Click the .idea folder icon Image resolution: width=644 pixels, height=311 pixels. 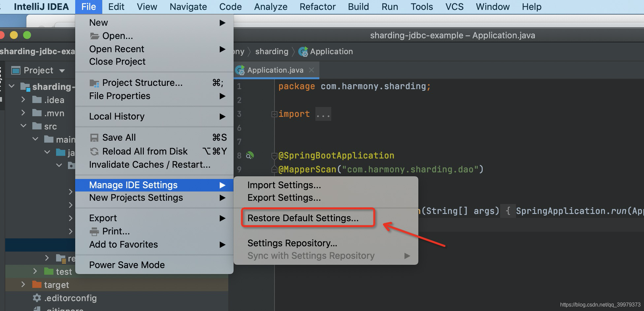37,100
